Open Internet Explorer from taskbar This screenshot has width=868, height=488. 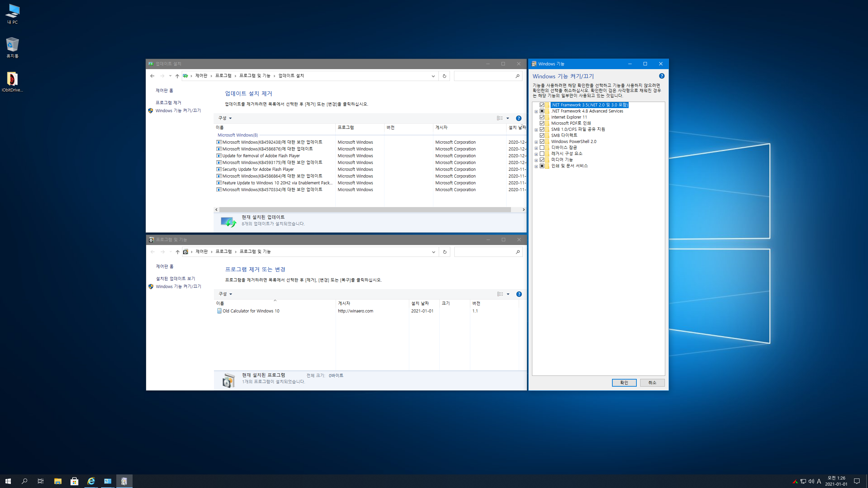tap(91, 481)
